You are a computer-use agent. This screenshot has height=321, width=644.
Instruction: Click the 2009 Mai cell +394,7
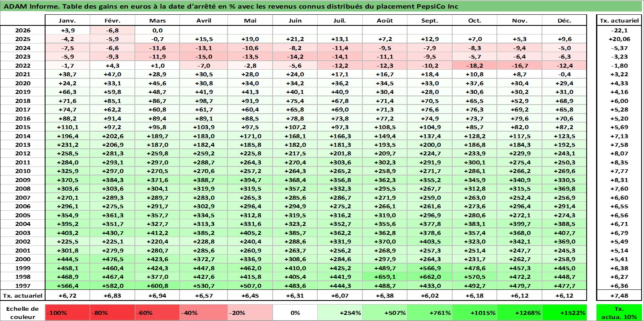[250, 180]
